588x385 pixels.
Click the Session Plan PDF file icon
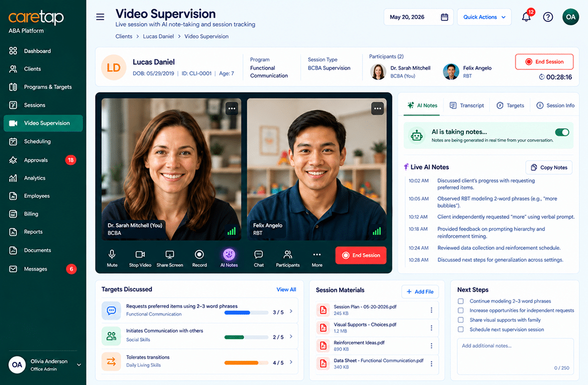323,310
